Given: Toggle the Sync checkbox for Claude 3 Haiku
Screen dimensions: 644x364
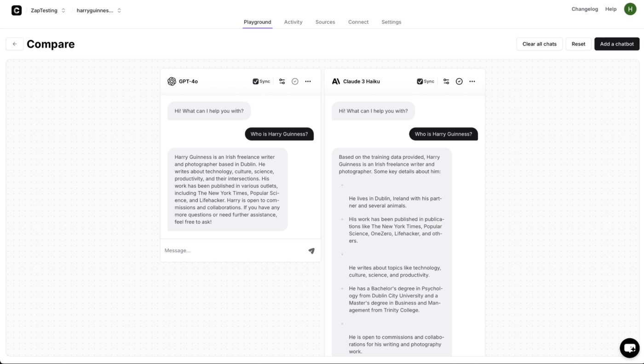Looking at the screenshot, I should click(420, 81).
